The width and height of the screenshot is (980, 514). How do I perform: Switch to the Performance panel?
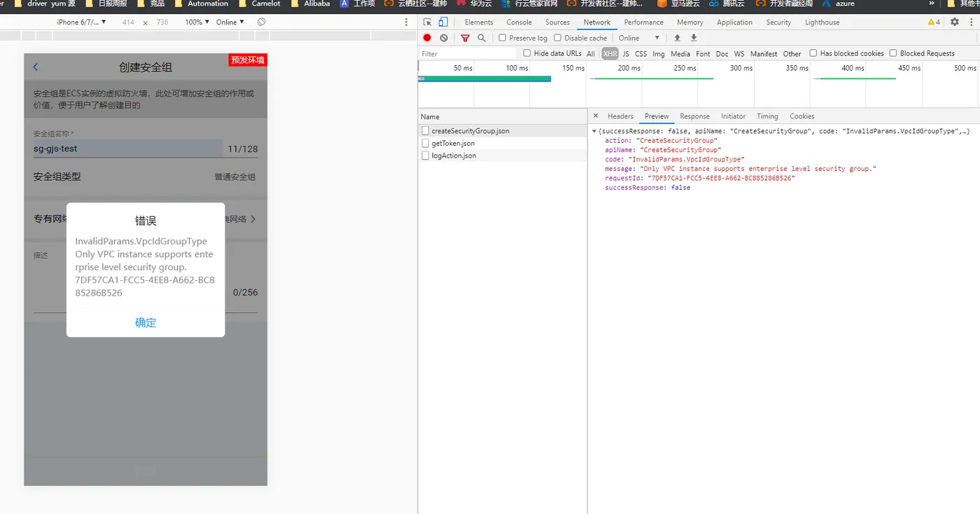pos(643,22)
